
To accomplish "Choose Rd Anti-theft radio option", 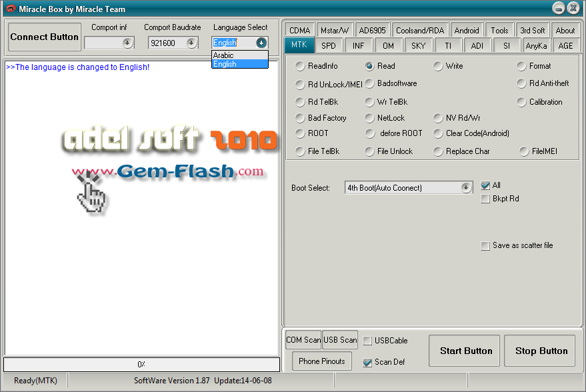I will pos(521,83).
